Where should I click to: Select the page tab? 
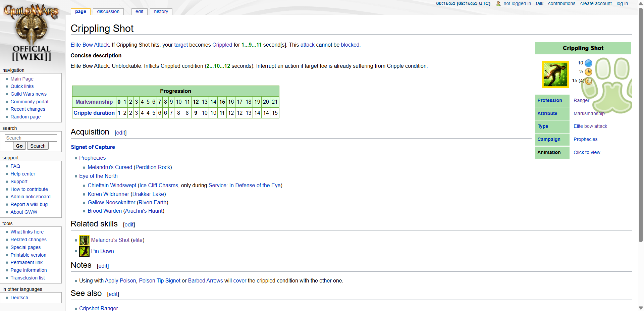click(80, 11)
